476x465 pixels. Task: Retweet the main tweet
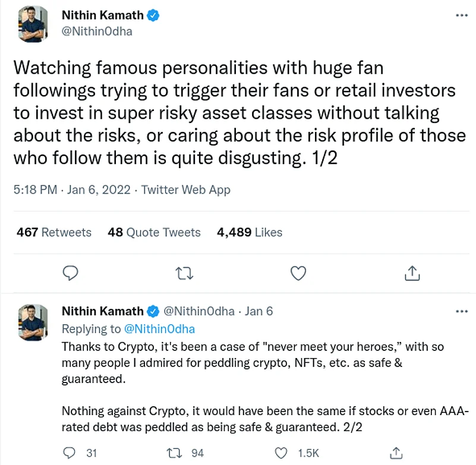(x=184, y=273)
